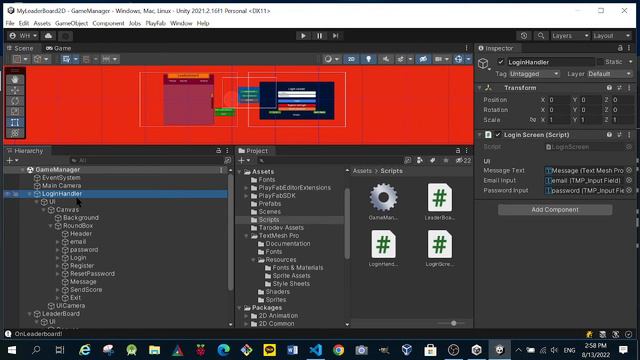Open Layout dropdown
The width and height of the screenshot is (640, 360).
pyautogui.click(x=612, y=36)
